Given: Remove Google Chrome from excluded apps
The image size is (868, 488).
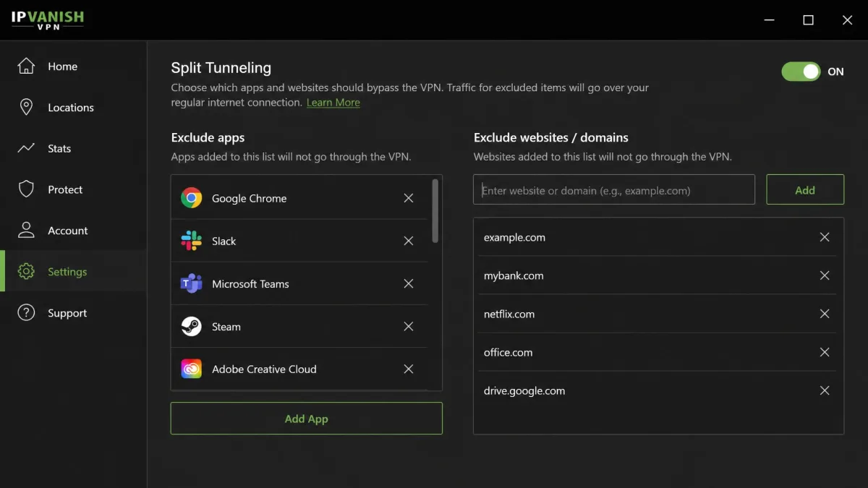Looking at the screenshot, I should click(409, 198).
